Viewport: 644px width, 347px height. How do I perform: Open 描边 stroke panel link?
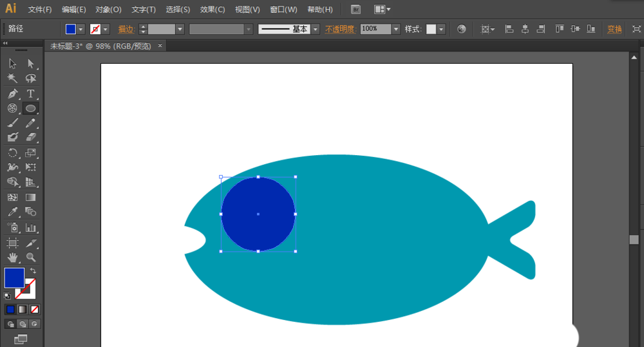(x=126, y=29)
